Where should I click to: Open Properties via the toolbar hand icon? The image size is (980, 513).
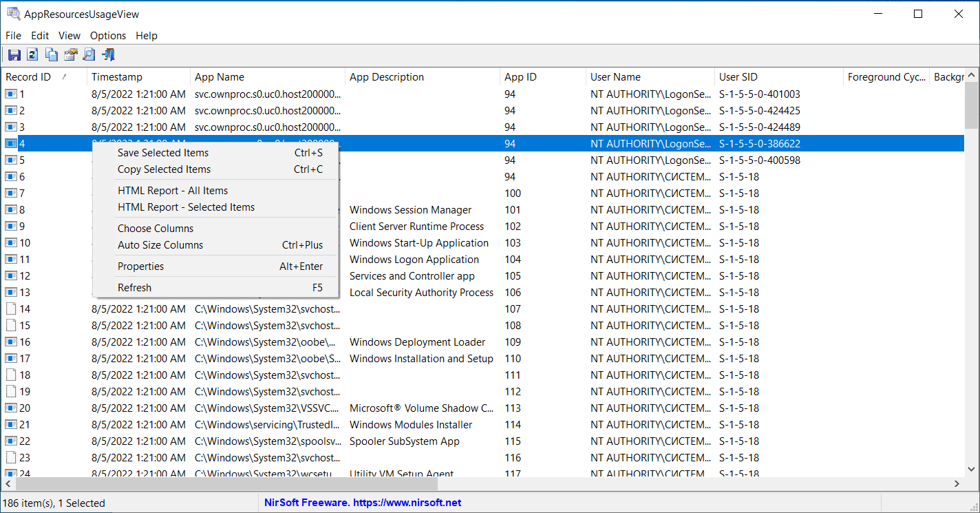[70, 55]
